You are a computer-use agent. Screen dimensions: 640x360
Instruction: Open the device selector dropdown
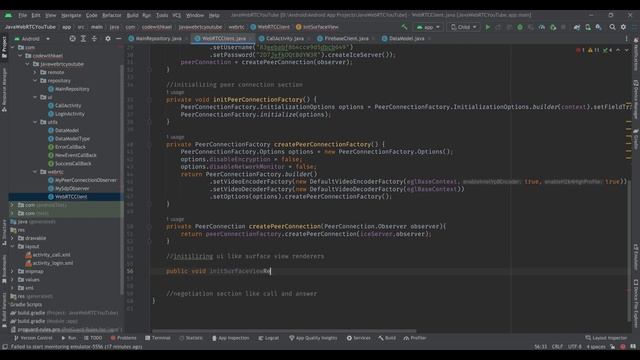point(463,27)
